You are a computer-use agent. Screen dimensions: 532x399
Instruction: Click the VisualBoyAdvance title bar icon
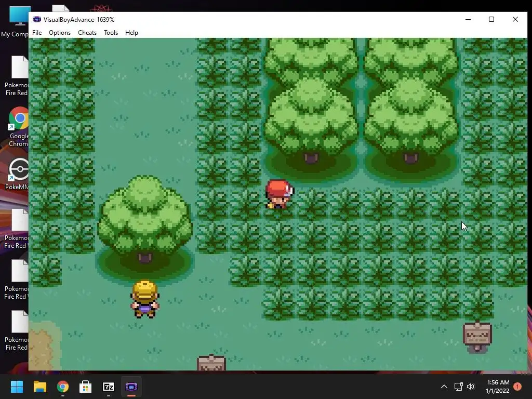point(37,19)
